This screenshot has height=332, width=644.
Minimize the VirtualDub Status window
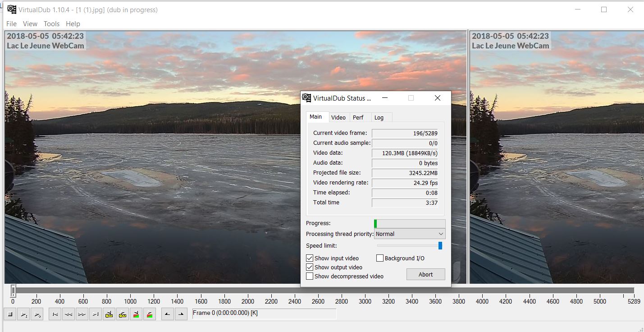384,98
